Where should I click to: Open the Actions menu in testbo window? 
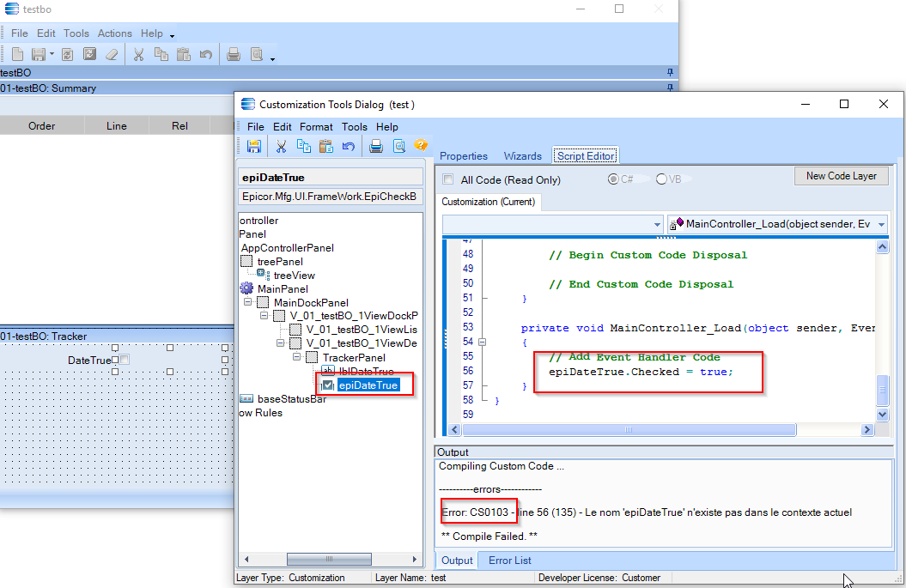tap(114, 33)
